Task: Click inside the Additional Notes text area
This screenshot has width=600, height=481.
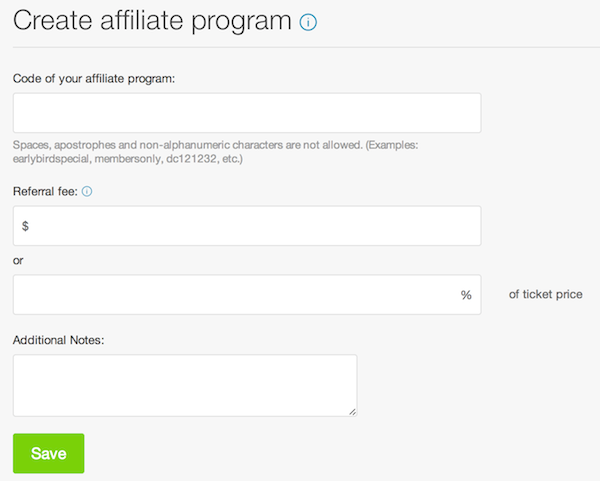Action: click(x=185, y=385)
